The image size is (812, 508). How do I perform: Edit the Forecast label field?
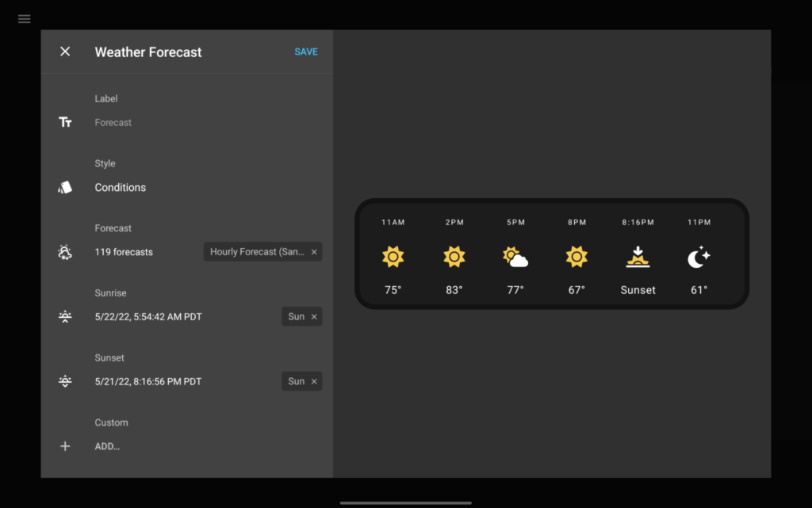point(113,123)
